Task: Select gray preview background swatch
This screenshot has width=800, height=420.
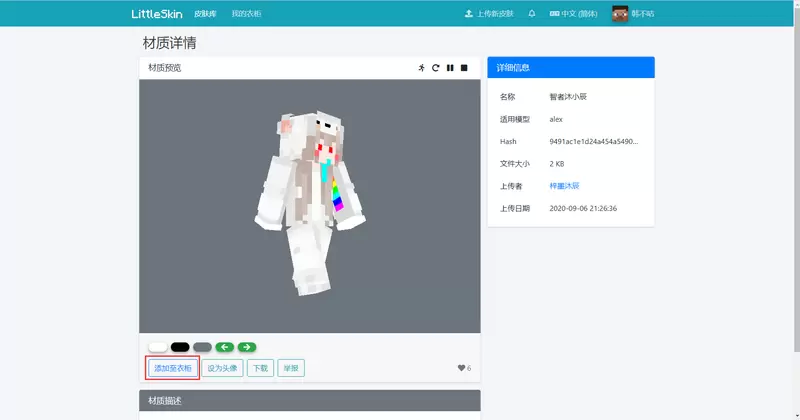Action: click(x=203, y=347)
